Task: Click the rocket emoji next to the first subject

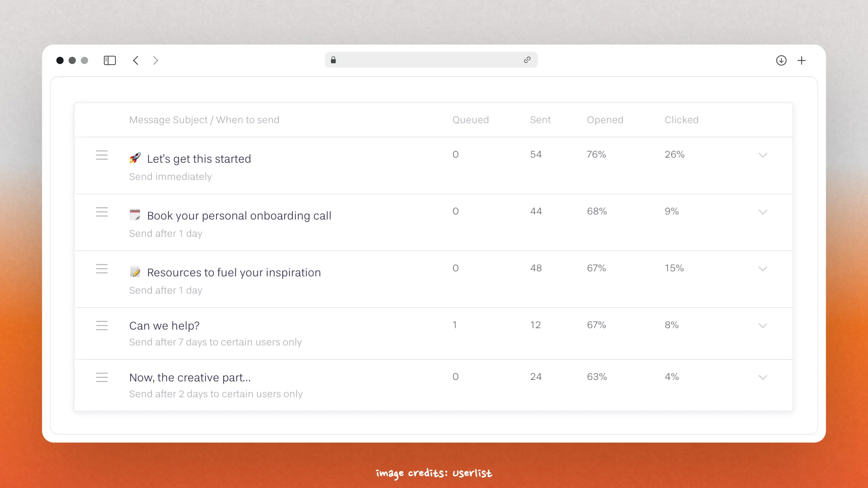Action: coord(135,158)
